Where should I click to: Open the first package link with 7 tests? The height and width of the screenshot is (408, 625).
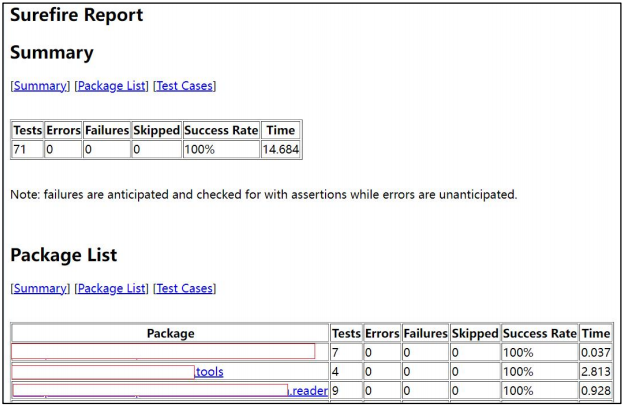[x=163, y=352]
